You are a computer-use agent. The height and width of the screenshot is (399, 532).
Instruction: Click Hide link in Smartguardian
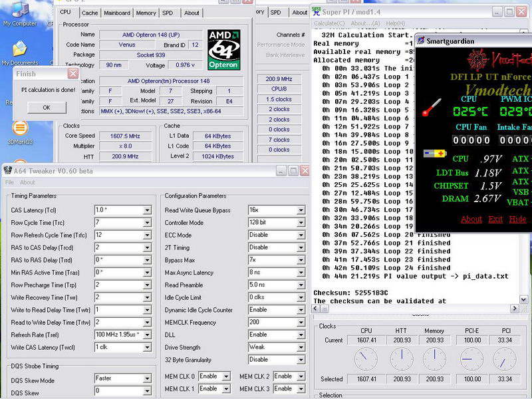coord(517,219)
